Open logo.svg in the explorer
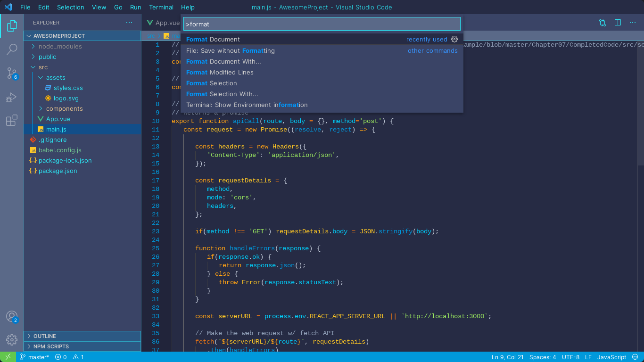This screenshot has width=644, height=362. 83,98
